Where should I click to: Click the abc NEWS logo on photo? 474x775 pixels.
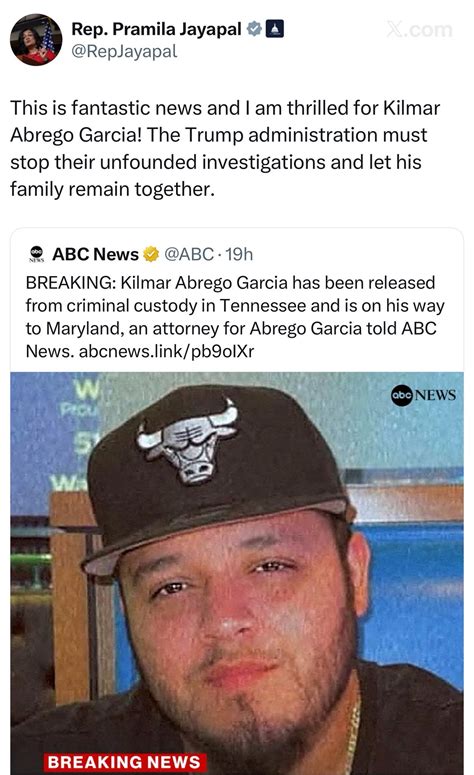pyautogui.click(x=424, y=395)
